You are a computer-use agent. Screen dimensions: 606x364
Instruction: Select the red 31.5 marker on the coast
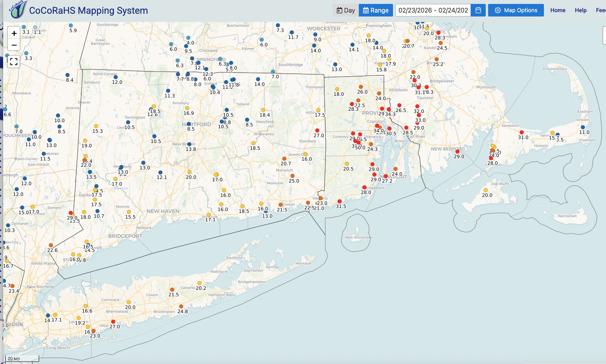tap(340, 201)
